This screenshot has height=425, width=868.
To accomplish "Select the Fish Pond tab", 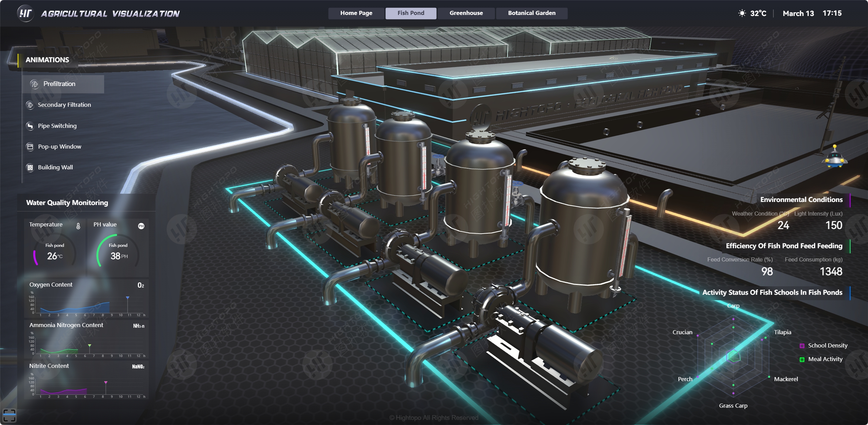I will click(x=411, y=13).
